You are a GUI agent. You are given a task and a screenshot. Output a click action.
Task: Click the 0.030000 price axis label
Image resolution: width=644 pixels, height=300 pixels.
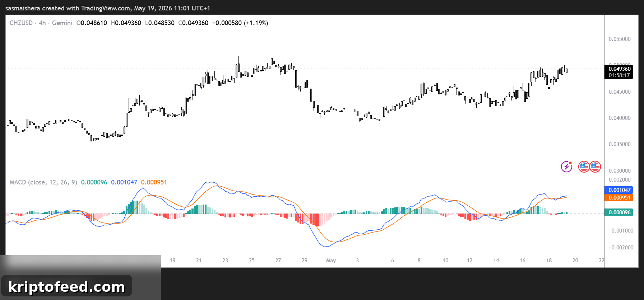pos(620,171)
